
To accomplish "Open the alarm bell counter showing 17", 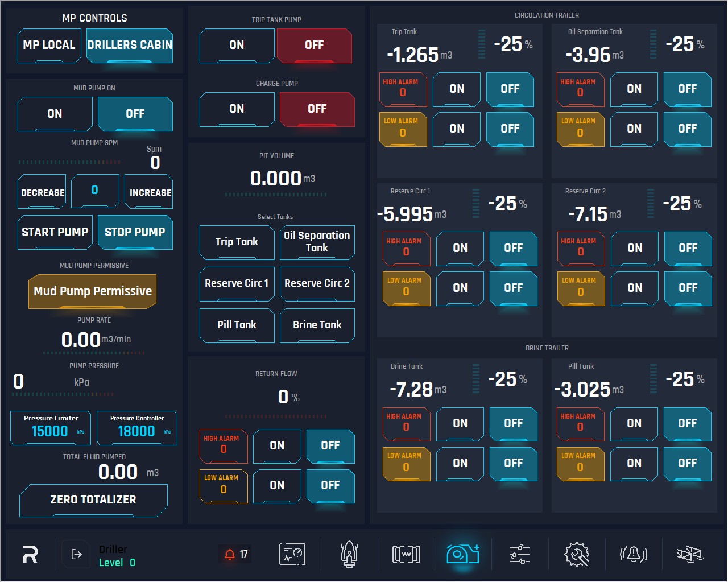I will [x=235, y=554].
